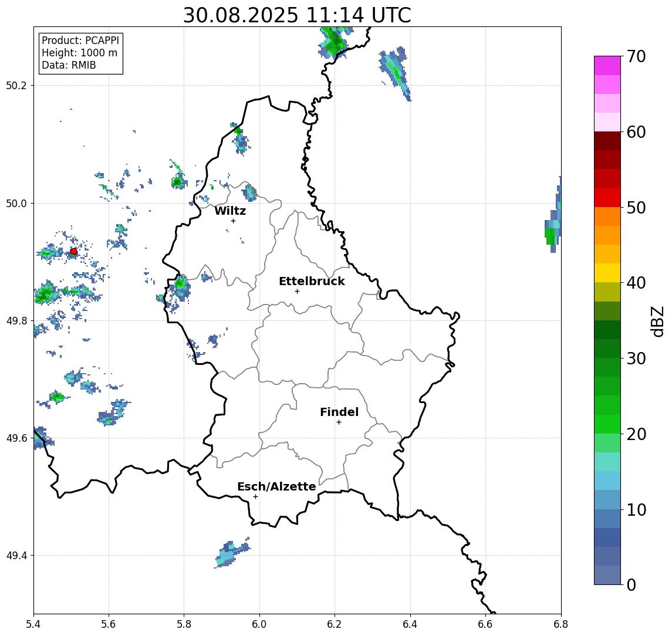
Task: Click the colorbar tick label 60
Action: click(636, 132)
